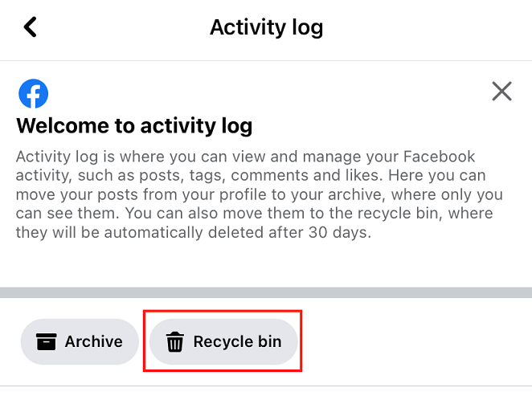Click the archive box icon

point(46,341)
